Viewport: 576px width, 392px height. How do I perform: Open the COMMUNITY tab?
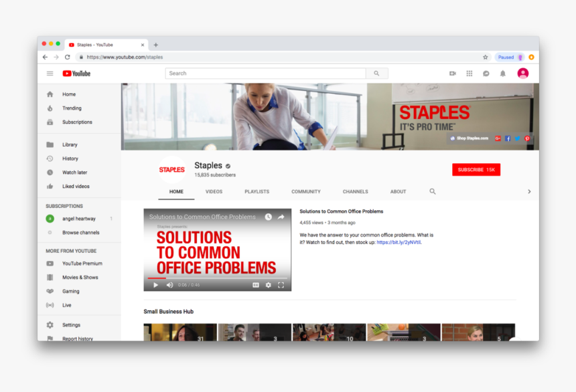pos(306,191)
